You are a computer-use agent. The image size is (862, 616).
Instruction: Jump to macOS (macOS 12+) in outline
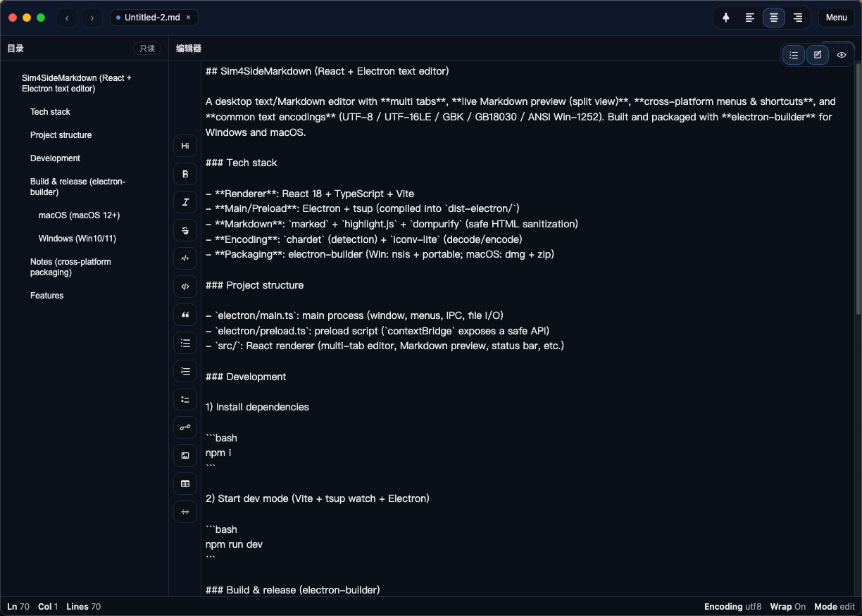click(x=79, y=215)
